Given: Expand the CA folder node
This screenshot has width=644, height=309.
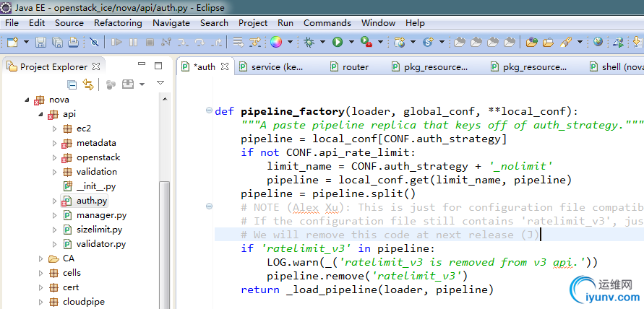Looking at the screenshot, I should tap(40, 258).
